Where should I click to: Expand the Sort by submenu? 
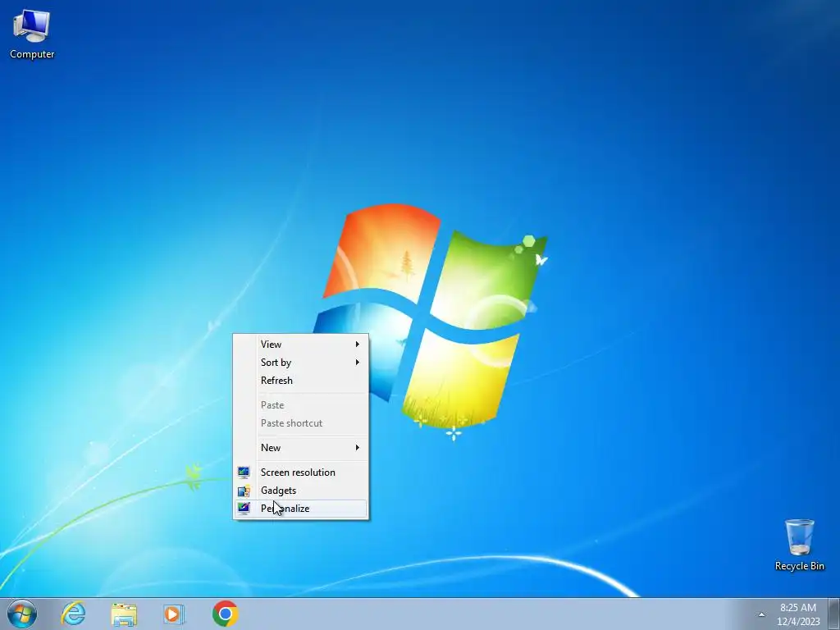[300, 363]
